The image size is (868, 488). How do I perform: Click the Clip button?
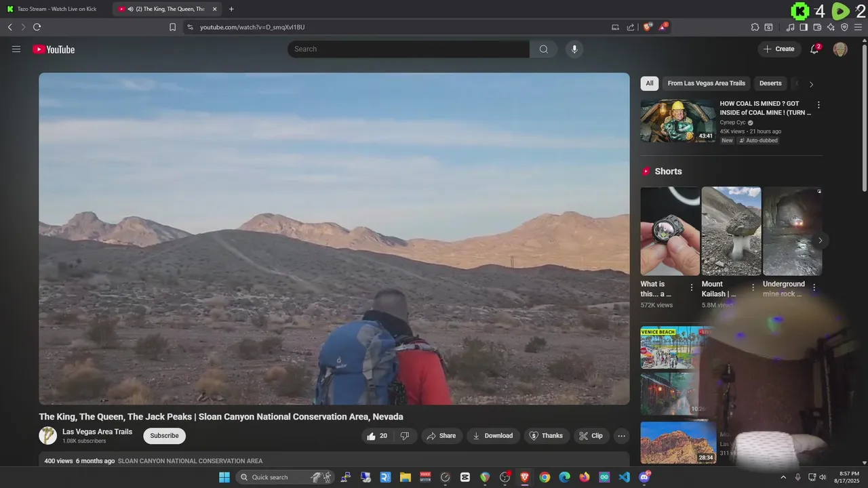pos(591,436)
